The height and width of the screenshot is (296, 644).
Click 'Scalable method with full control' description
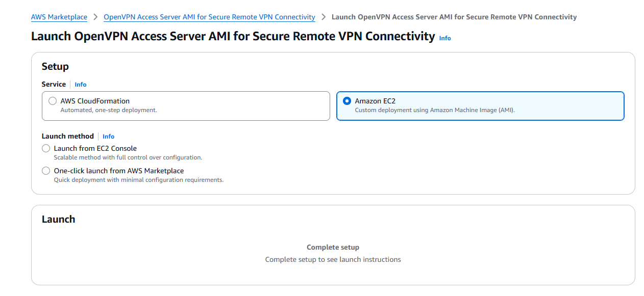click(x=128, y=157)
